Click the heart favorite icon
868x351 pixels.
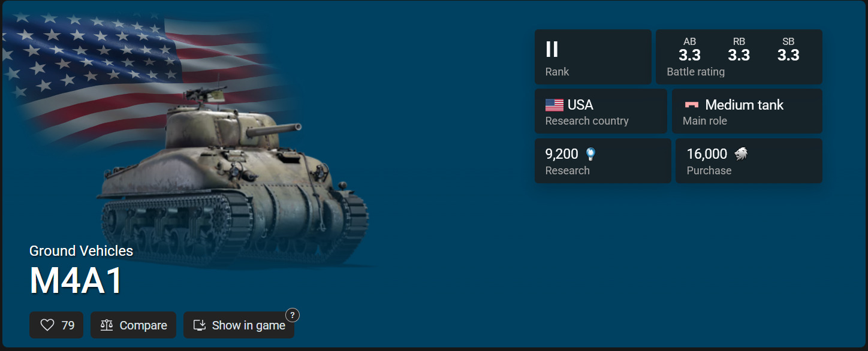point(47,325)
